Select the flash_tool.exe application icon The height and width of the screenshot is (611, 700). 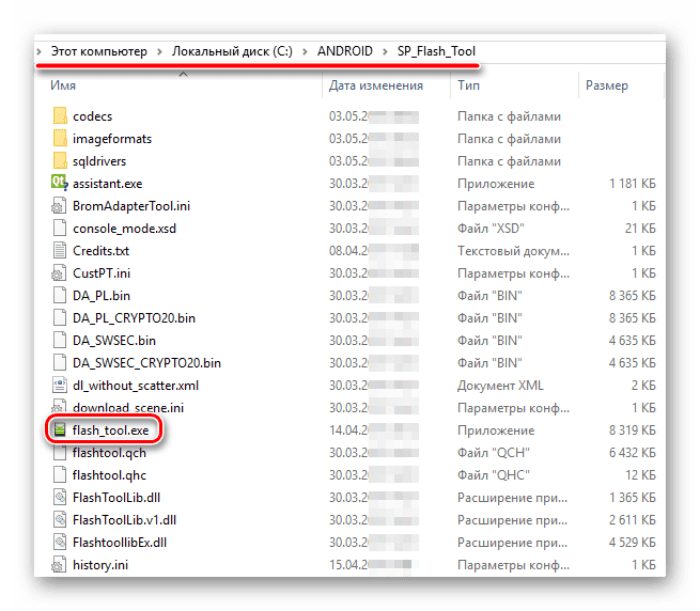tap(60, 429)
